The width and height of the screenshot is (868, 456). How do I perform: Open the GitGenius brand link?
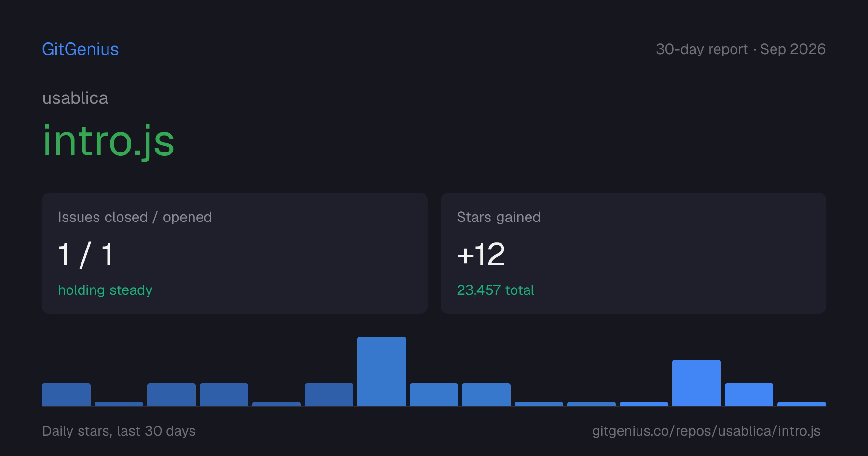(81, 49)
